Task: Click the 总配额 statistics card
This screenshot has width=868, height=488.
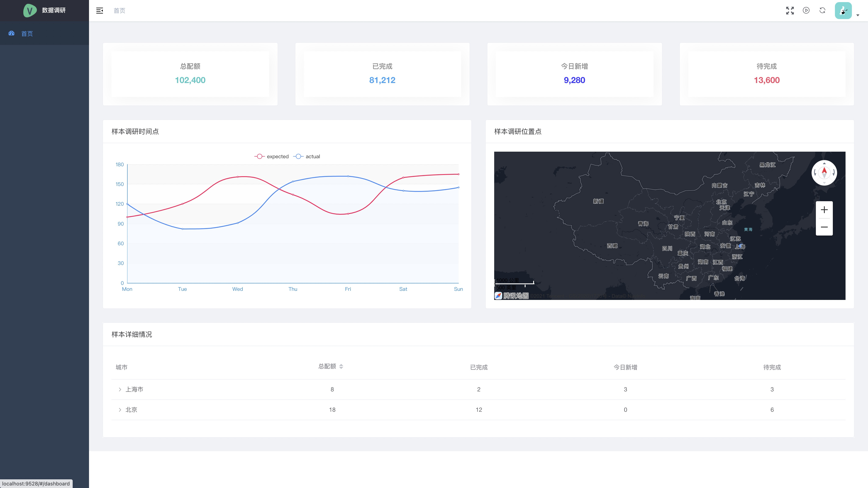Action: click(190, 74)
